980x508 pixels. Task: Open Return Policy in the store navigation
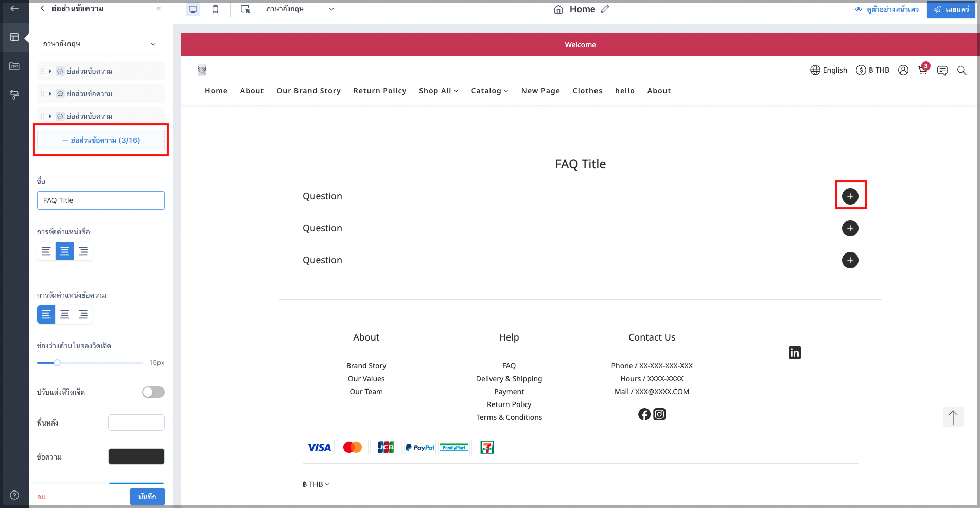click(380, 91)
